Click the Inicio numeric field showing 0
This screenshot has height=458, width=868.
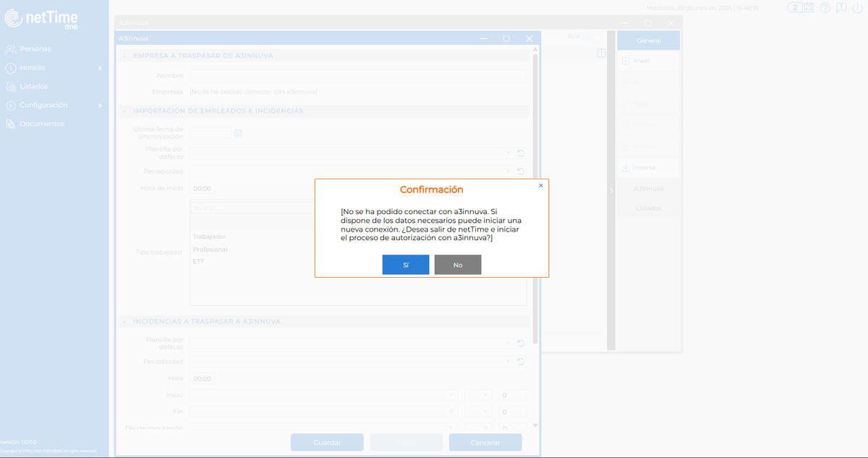tap(512, 395)
